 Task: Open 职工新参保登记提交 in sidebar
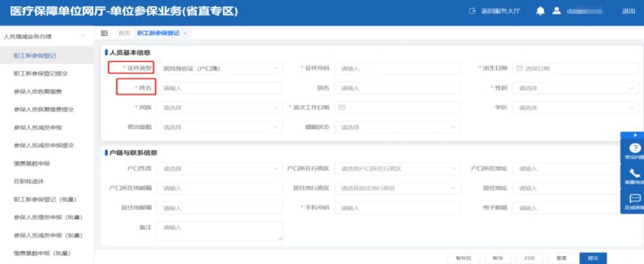coord(41,73)
